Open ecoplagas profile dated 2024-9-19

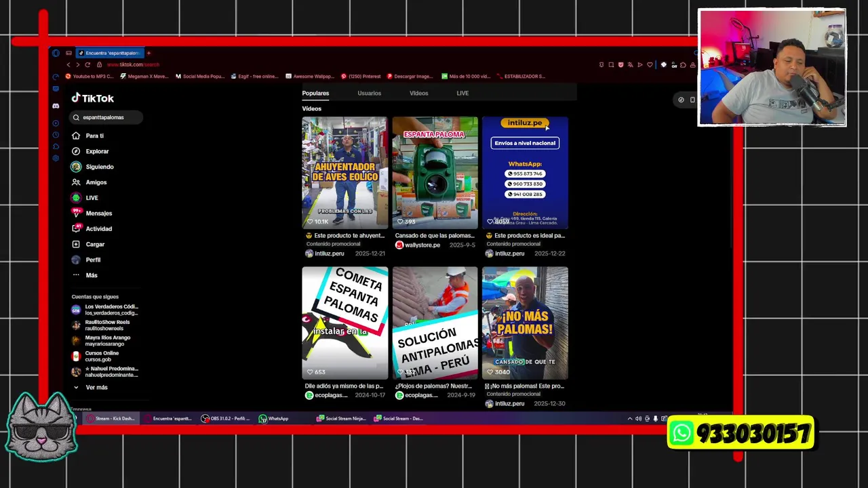click(416, 395)
